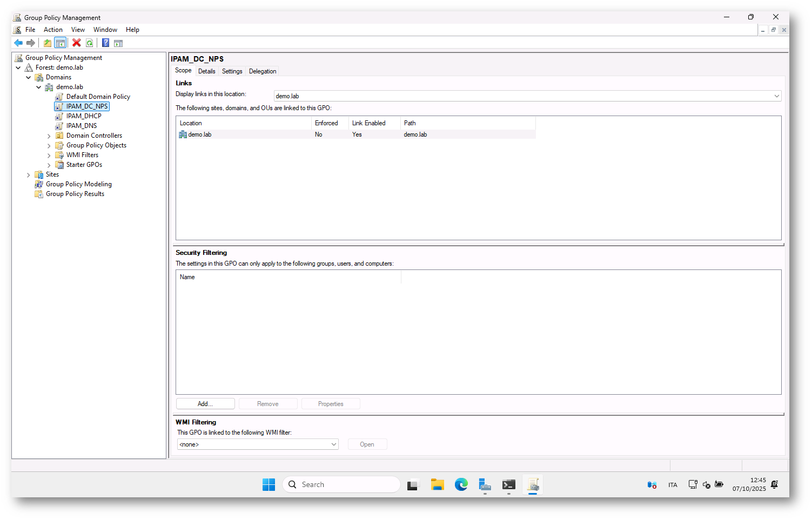Click the Up one level folder icon
The width and height of the screenshot is (812, 520).
pos(48,43)
